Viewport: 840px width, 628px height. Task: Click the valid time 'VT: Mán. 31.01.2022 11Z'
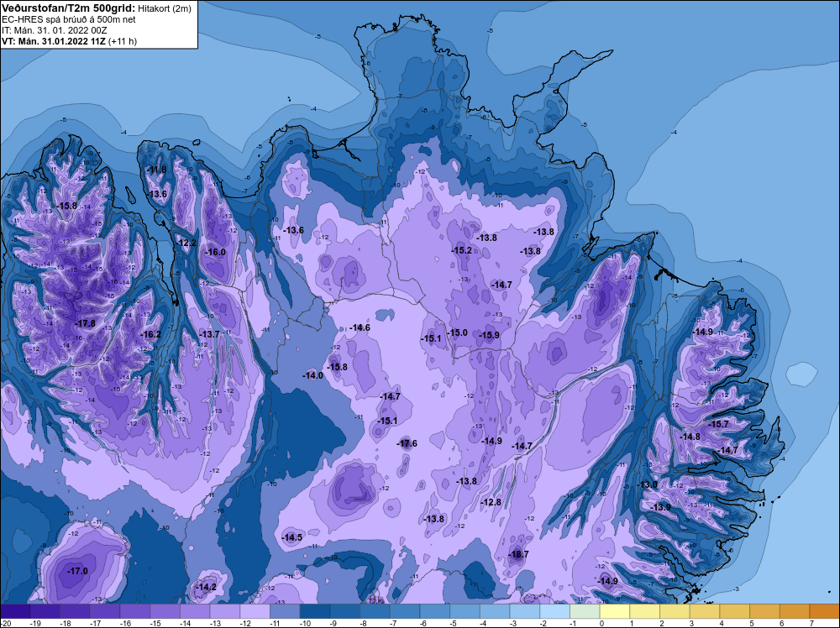tap(54, 41)
